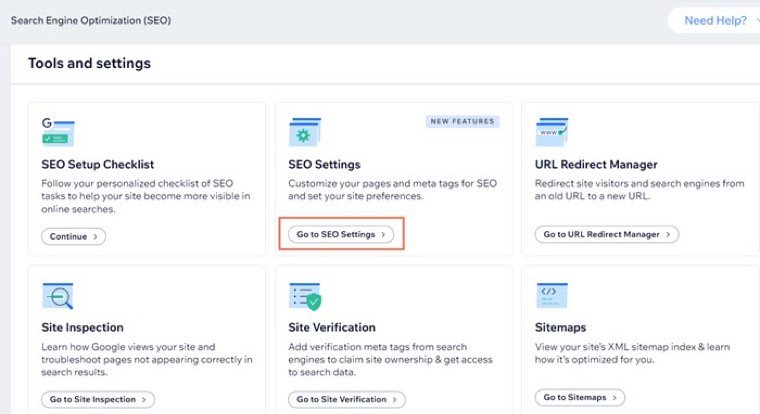Click the 'Learn how Google views your site' description
Screen dimensions: 760x414
click(147, 359)
